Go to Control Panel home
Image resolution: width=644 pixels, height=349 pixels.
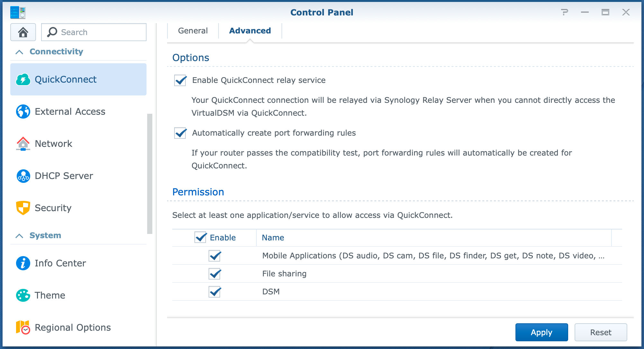pyautogui.click(x=23, y=32)
